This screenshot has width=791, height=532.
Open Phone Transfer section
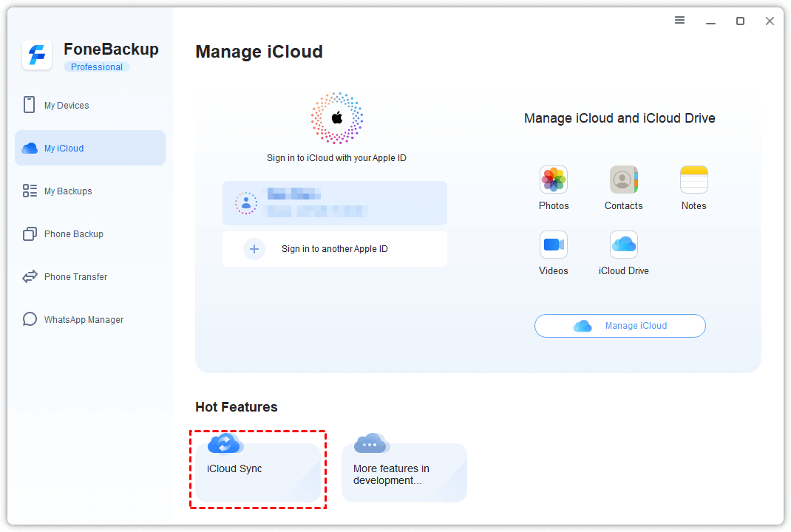75,277
